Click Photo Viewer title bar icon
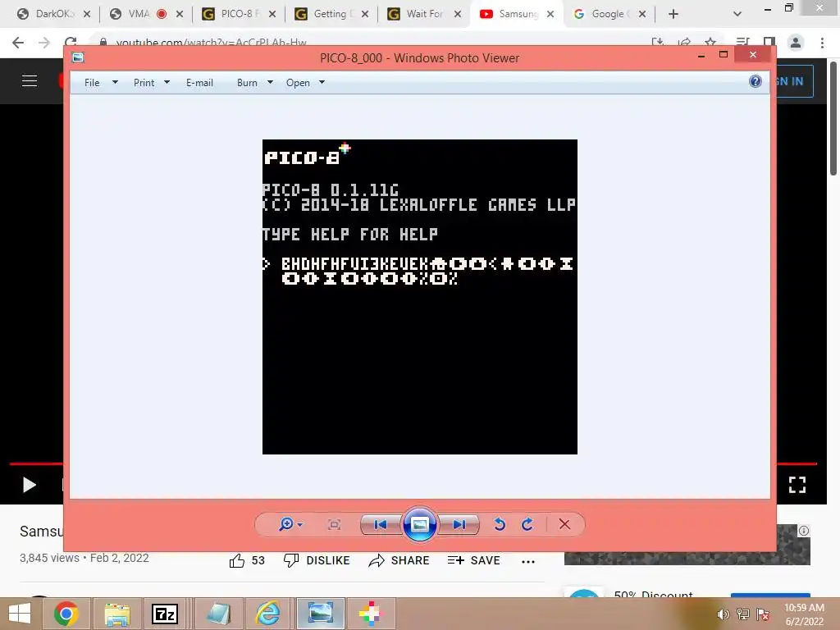The height and width of the screenshot is (630, 840). [78, 57]
